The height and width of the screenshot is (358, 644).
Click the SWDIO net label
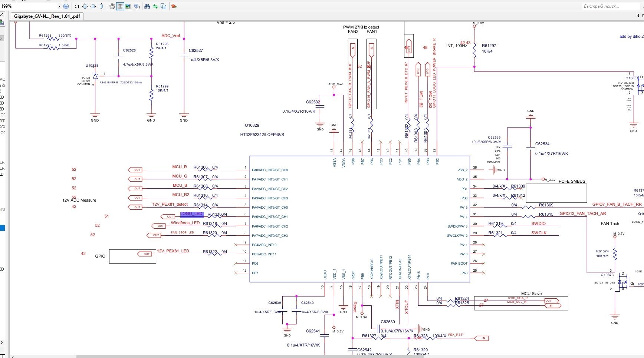click(538, 223)
